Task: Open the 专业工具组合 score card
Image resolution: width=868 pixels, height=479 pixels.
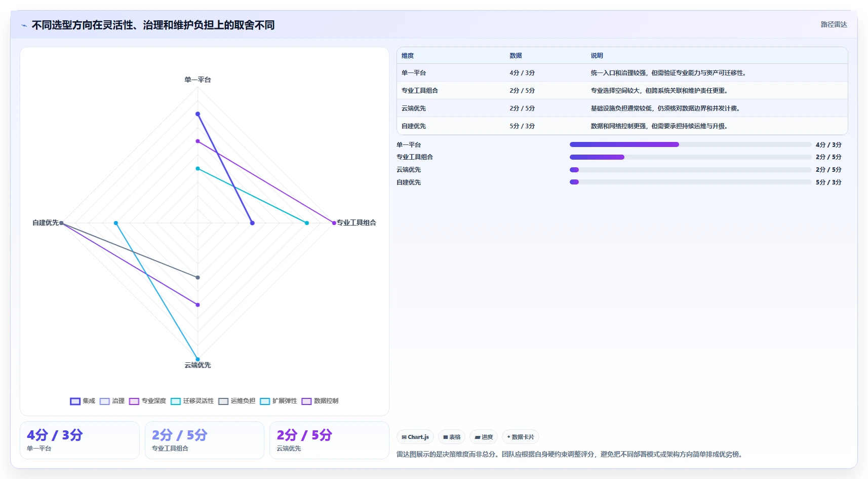Action: pyautogui.click(x=205, y=440)
